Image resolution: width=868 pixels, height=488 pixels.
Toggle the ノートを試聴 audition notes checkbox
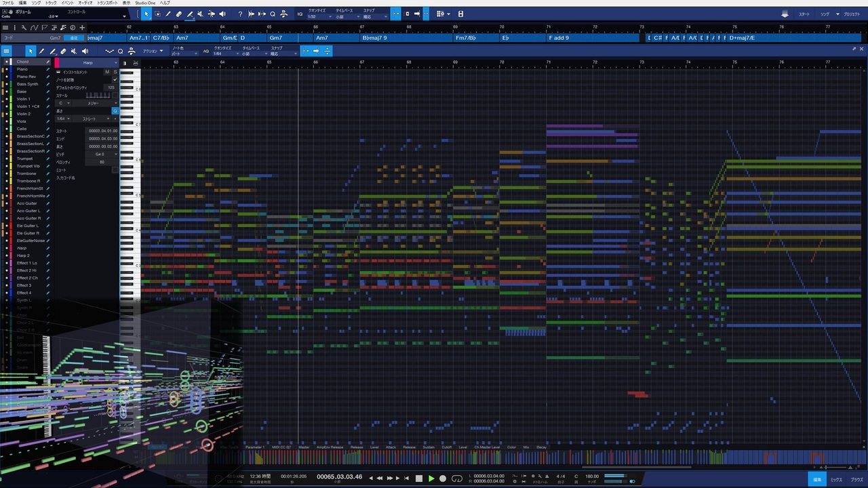[115, 79]
